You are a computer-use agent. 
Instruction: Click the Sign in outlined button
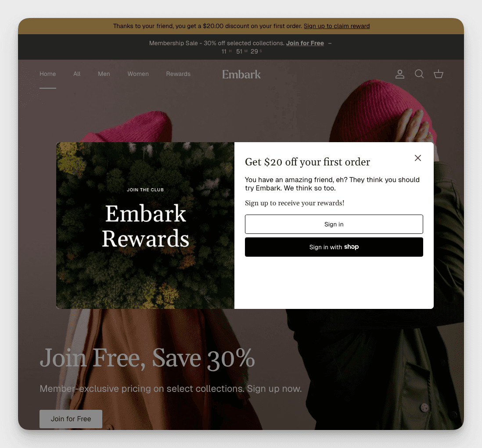point(334,224)
